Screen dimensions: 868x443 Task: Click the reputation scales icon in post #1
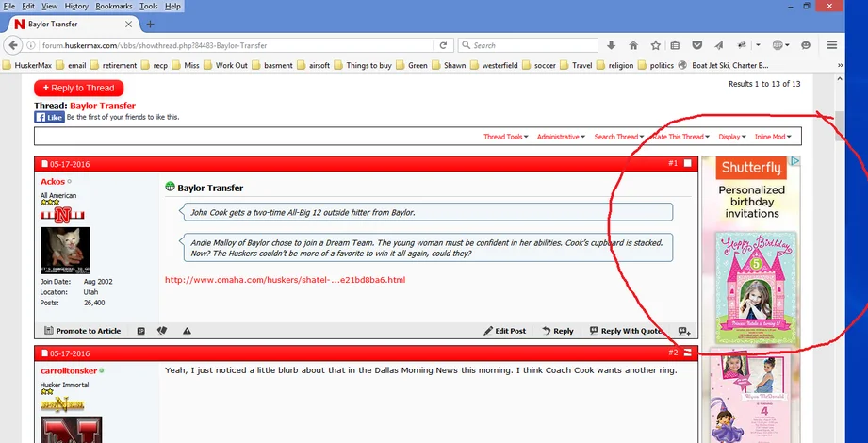point(162,331)
